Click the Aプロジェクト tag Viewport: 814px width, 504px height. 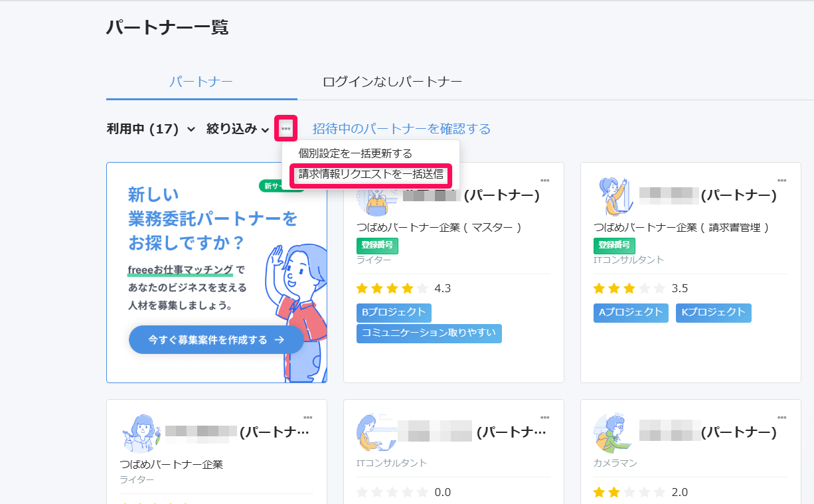tap(631, 313)
